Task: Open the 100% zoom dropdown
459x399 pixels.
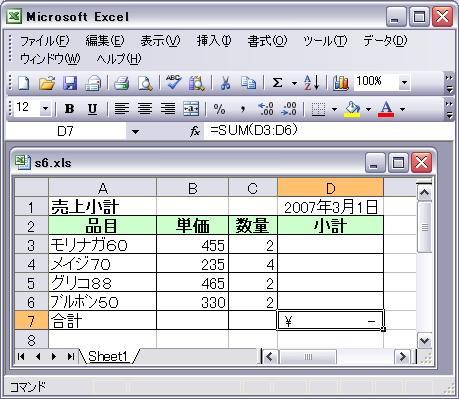Action: pos(404,82)
